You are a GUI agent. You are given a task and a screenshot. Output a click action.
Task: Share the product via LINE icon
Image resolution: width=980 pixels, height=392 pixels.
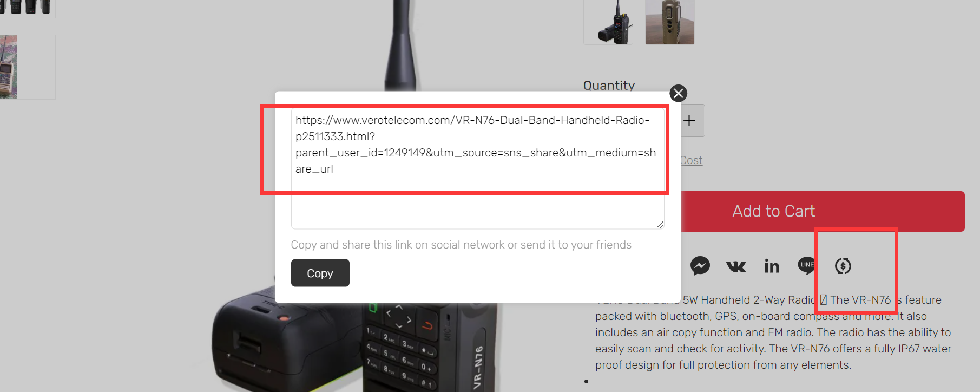[806, 265]
